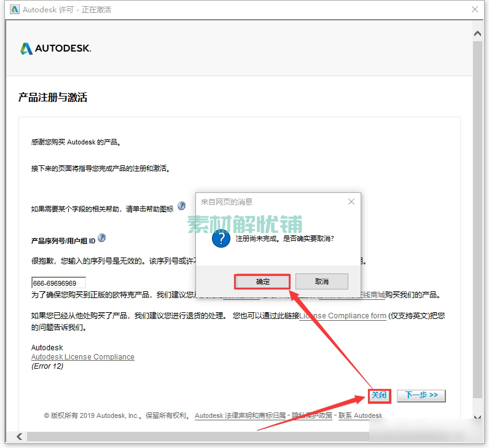Click the help icon next to 产品序列号/用户组 ID

pos(101,238)
